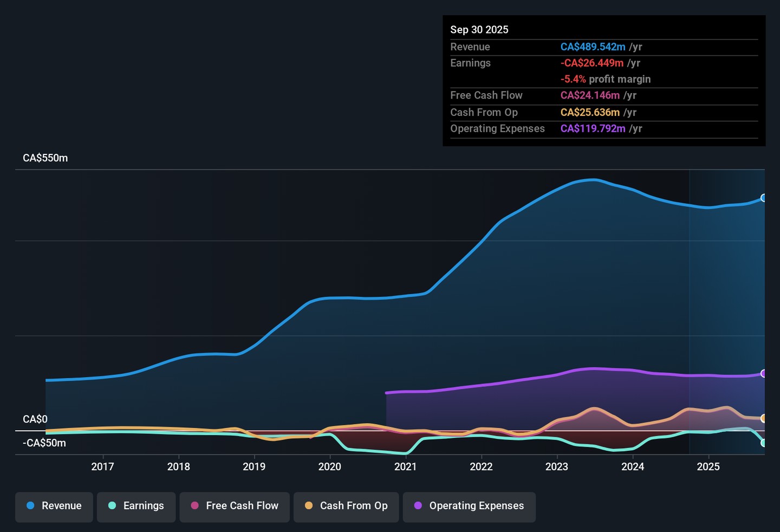The image size is (780, 532).
Task: Click the 2025 x-axis label
Action: pos(708,467)
